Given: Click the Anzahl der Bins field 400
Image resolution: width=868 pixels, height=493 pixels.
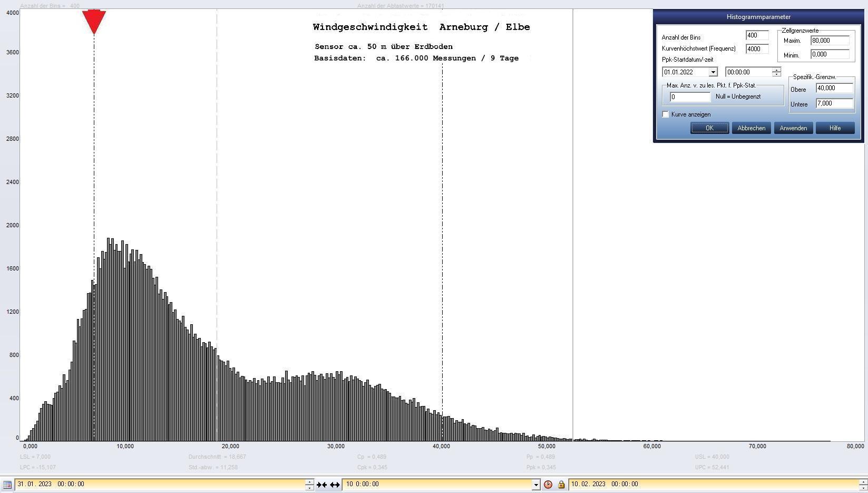Looking at the screenshot, I should click(x=757, y=35).
